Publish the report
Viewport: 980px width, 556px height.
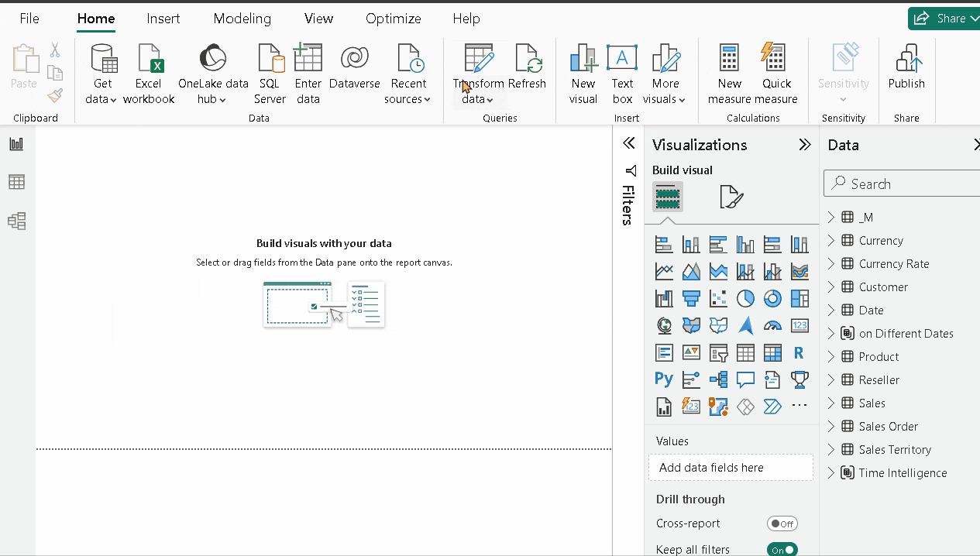[906, 67]
